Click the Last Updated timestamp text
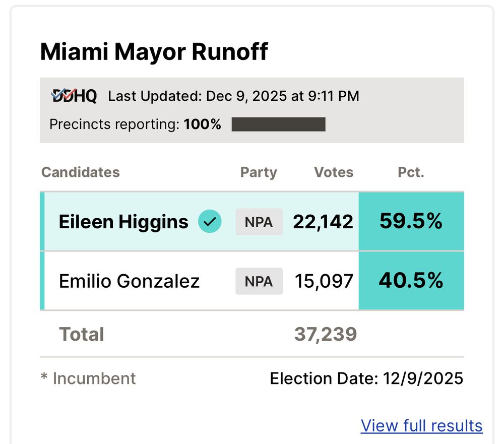The image size is (504, 444). coord(233,96)
